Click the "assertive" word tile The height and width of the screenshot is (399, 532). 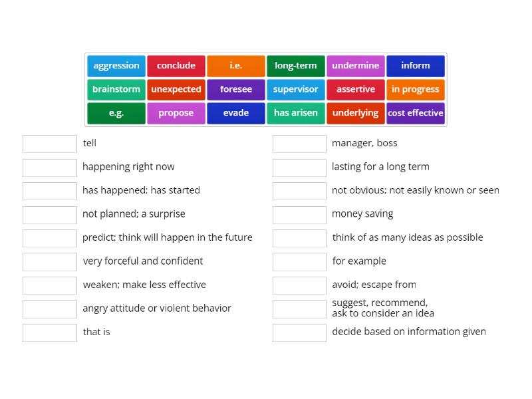[x=355, y=89]
